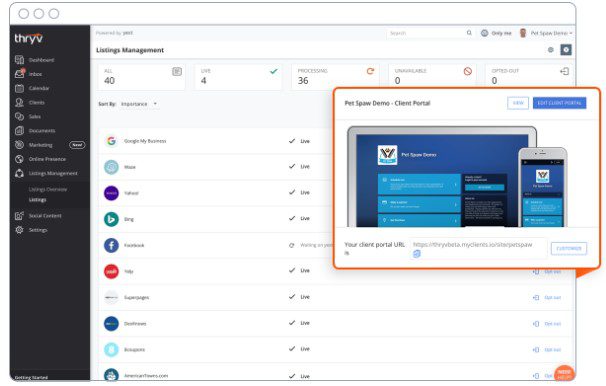Click the dark square button in page header
Screen dimensions: 606x386
(x=566, y=50)
